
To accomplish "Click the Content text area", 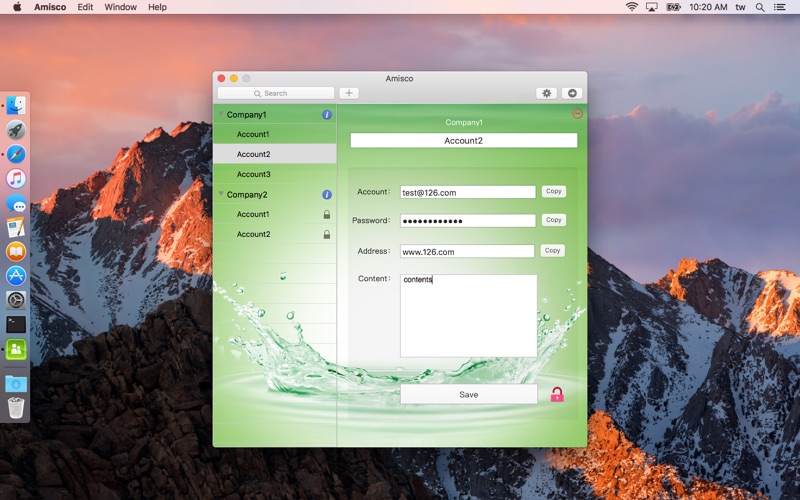I will coord(468,316).
